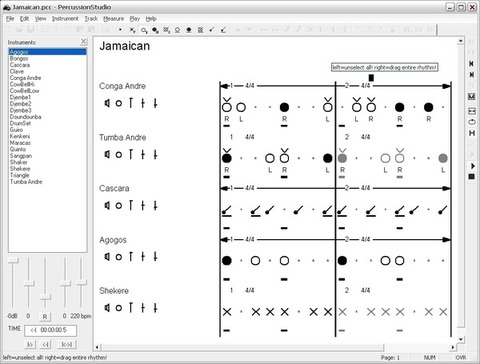The height and width of the screenshot is (364, 480).
Task: Select the X stroke note tool
Action: pyautogui.click(x=132, y=30)
